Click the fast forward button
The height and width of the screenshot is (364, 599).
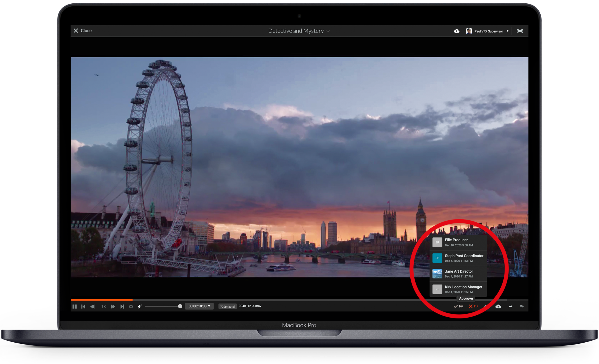tap(113, 306)
